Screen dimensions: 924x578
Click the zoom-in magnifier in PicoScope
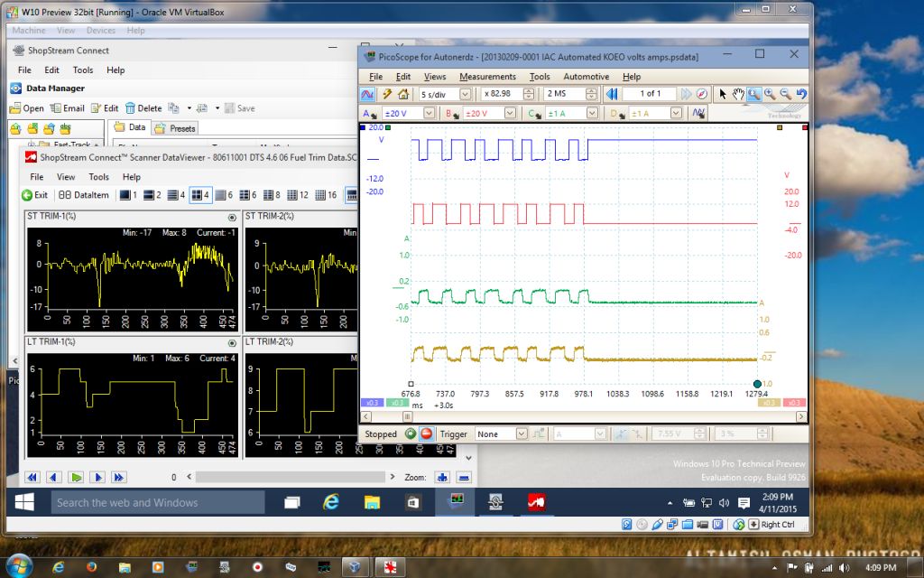coord(770,94)
